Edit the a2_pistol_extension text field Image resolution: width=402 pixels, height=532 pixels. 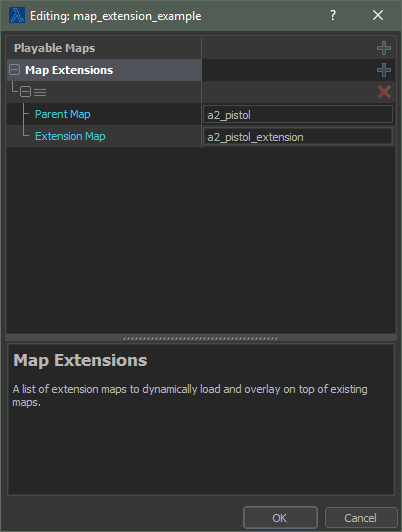click(x=298, y=136)
